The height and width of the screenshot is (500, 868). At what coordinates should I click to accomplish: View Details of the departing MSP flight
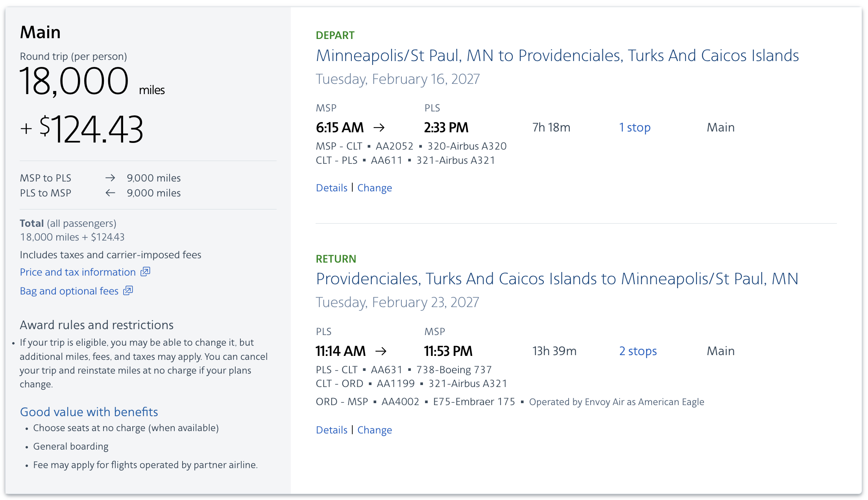coord(332,188)
